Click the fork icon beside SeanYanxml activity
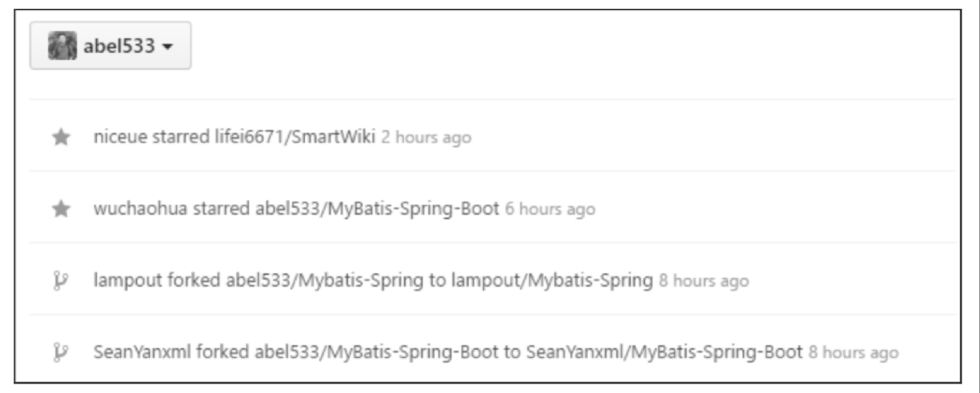 pos(60,352)
